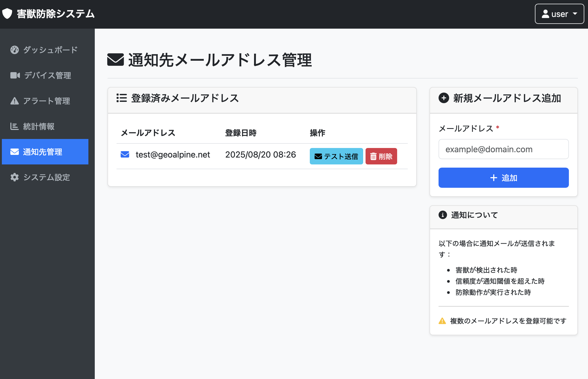Click the 2025/08/20 08:26 registration date

[260, 154]
